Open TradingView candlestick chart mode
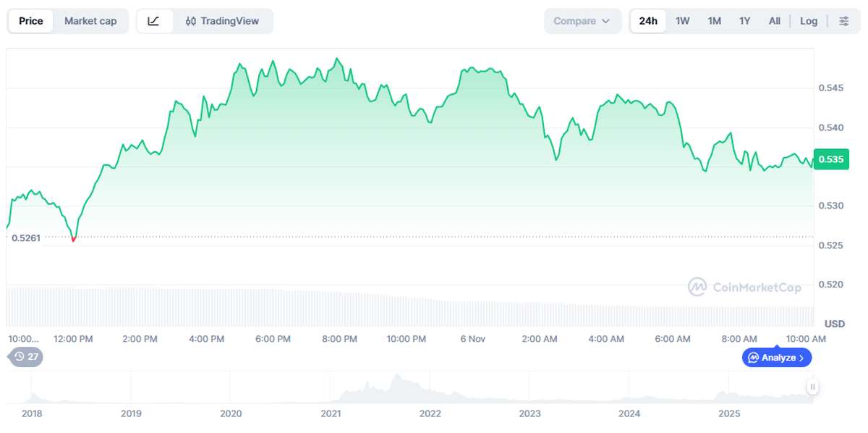Image resolution: width=868 pixels, height=433 pixels. [222, 21]
